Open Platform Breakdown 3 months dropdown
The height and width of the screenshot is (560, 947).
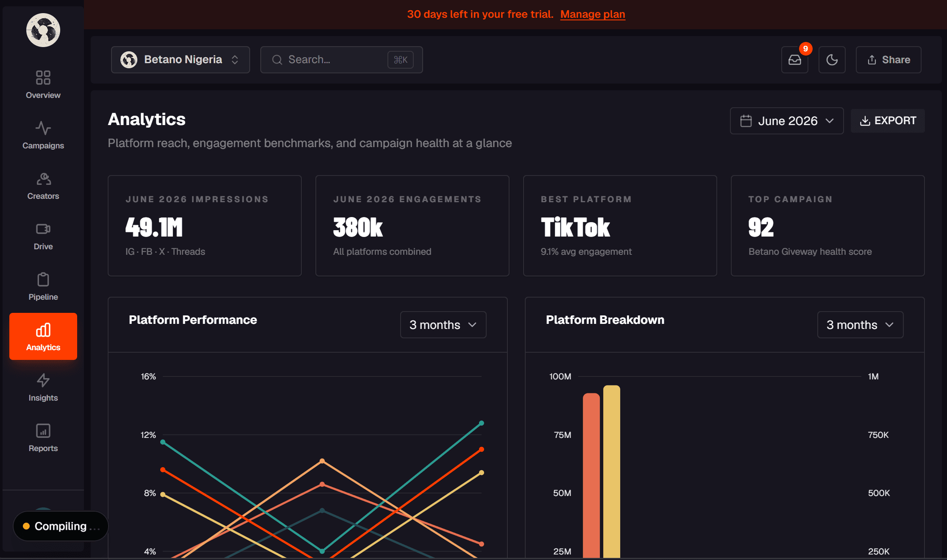point(861,325)
